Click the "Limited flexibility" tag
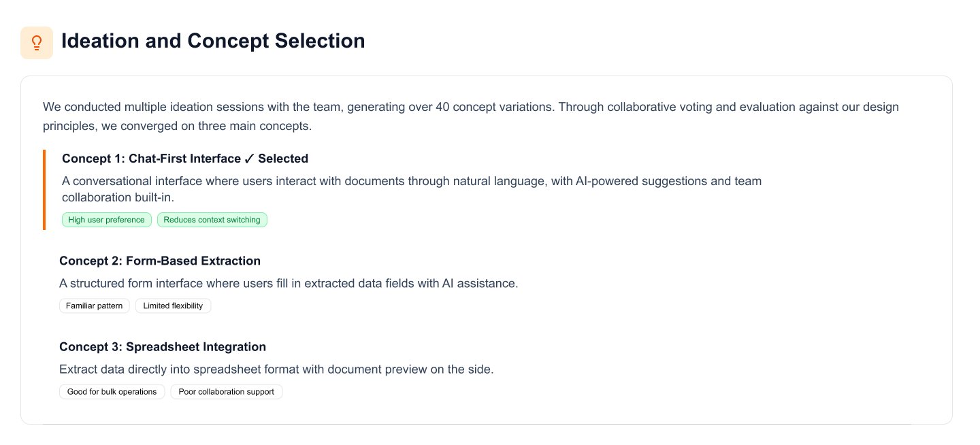 (x=173, y=306)
